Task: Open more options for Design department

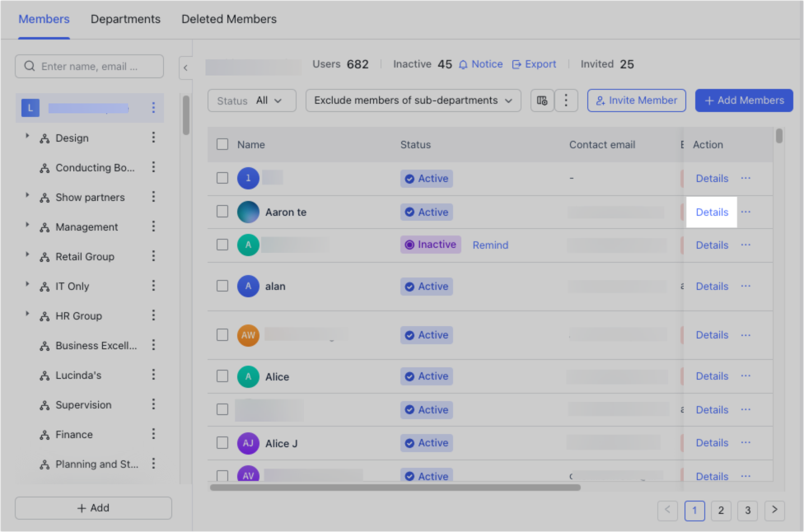Action: tap(153, 137)
